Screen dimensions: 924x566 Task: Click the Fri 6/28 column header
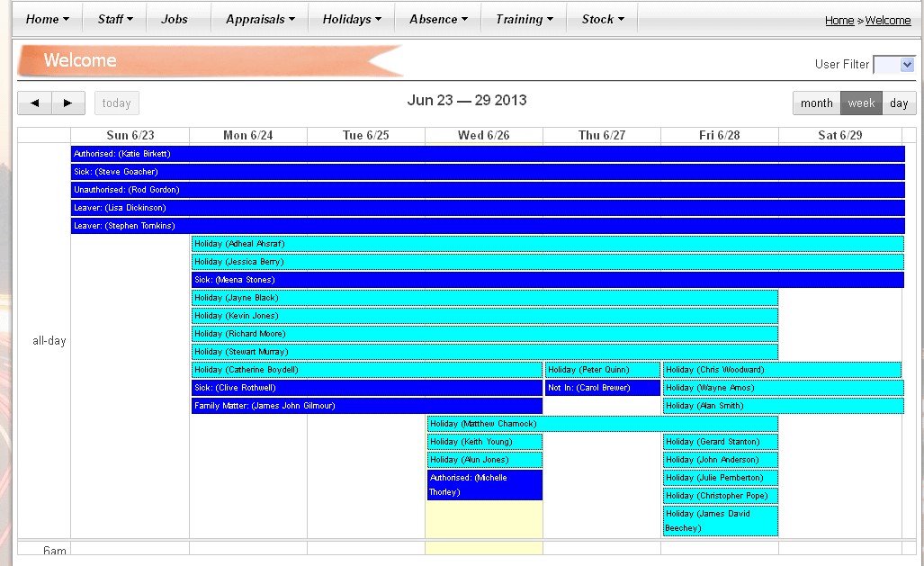click(x=720, y=135)
